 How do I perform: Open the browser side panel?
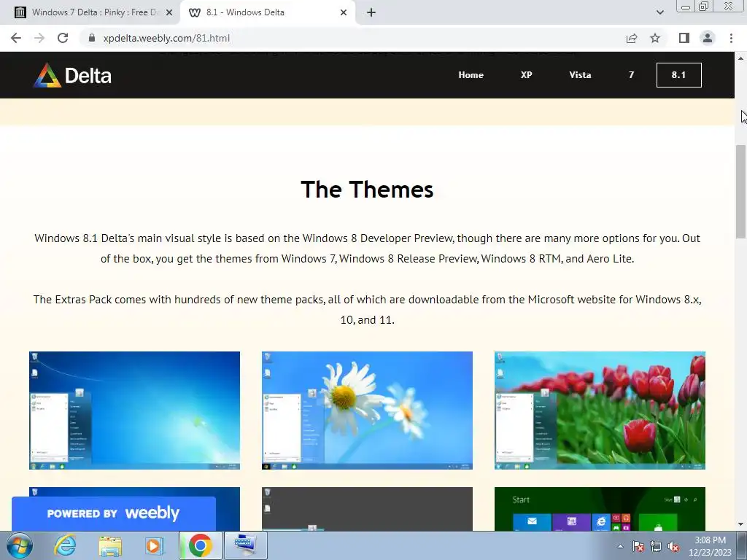(x=684, y=38)
